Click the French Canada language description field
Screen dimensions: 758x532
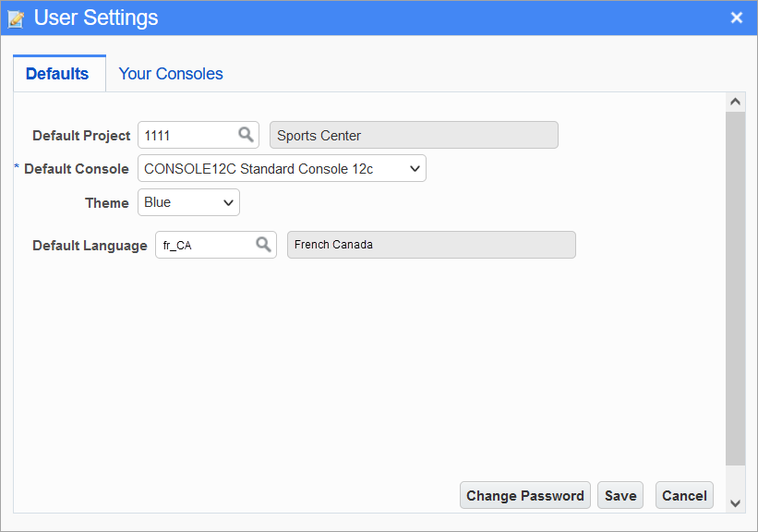click(431, 245)
